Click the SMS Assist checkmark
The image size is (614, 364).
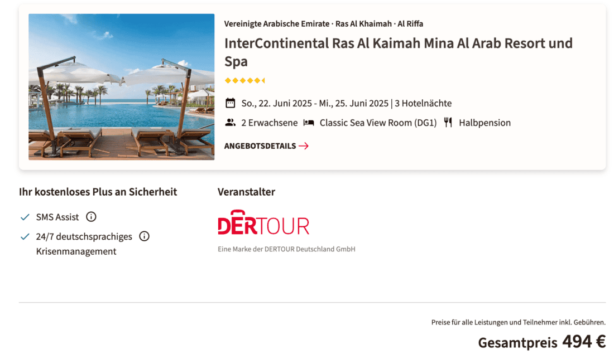tap(25, 217)
